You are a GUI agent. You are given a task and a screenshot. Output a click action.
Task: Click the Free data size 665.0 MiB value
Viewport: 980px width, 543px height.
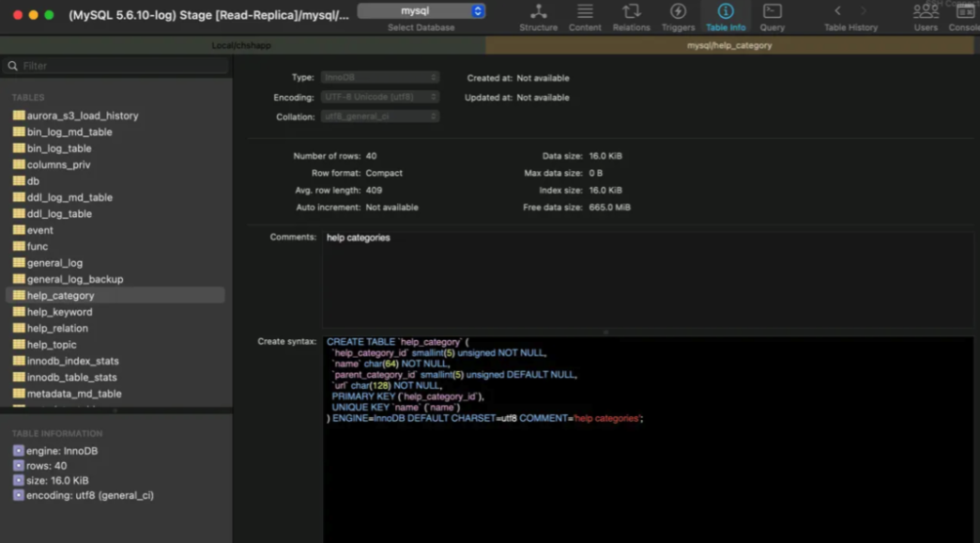[610, 207]
